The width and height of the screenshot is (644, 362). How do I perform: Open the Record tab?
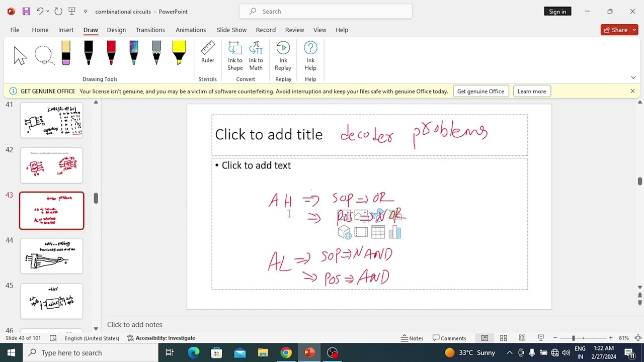pos(266,30)
